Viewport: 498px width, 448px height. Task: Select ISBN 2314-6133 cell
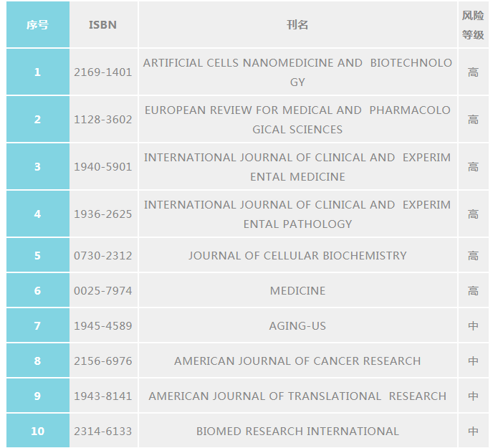(103, 432)
